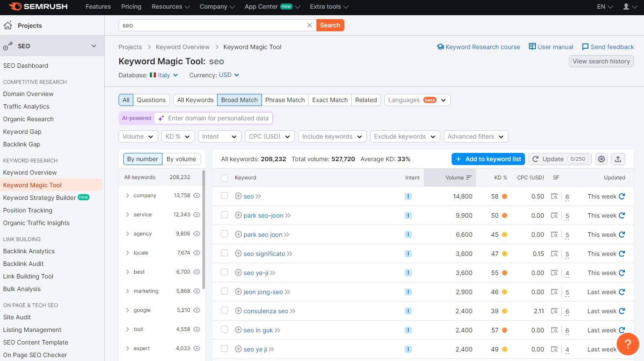Add 'park seo joon' via plus icon

click(238, 235)
